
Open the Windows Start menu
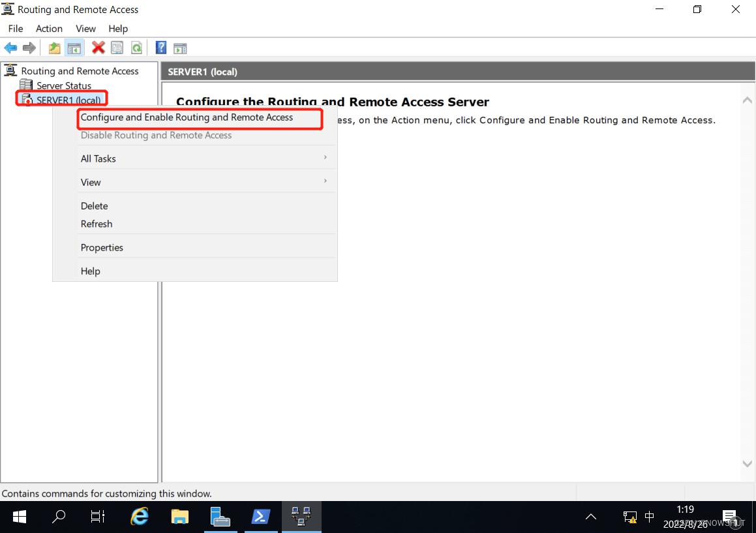[x=20, y=517]
